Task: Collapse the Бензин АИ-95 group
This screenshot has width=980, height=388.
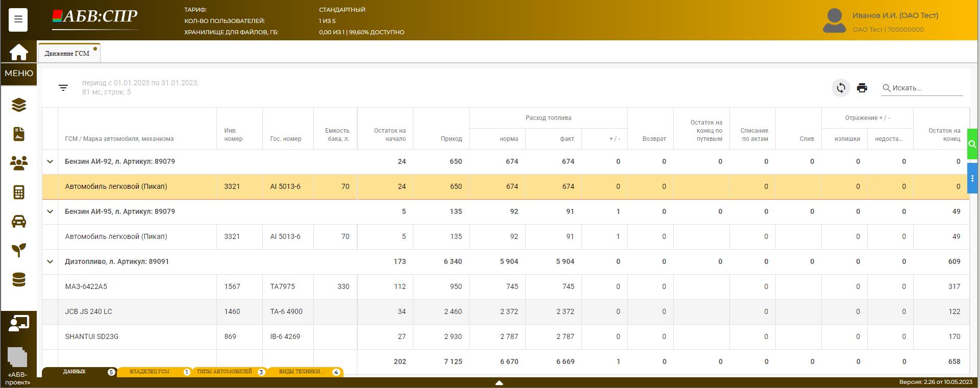Action: tap(50, 211)
